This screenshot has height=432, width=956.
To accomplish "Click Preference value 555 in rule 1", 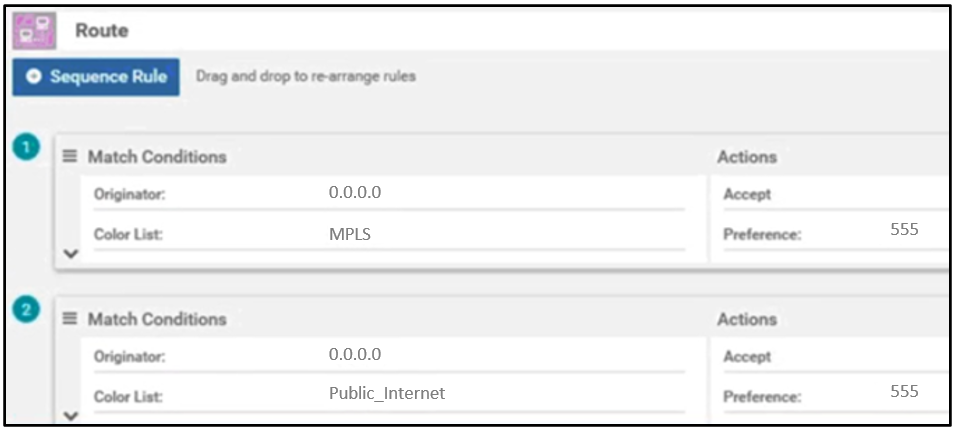I will 904,230.
